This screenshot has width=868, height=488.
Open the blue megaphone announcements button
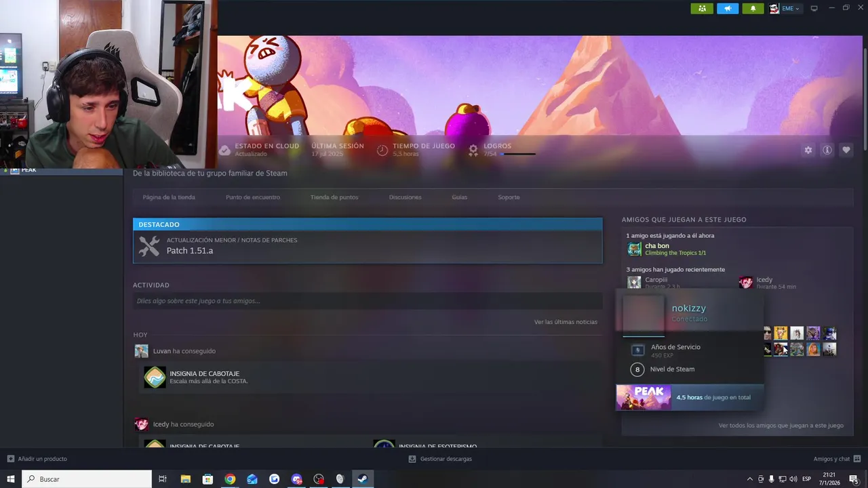coord(728,8)
